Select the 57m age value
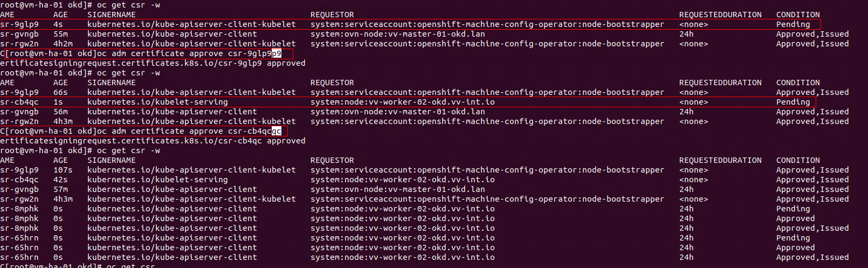868x268 pixels. pos(60,189)
